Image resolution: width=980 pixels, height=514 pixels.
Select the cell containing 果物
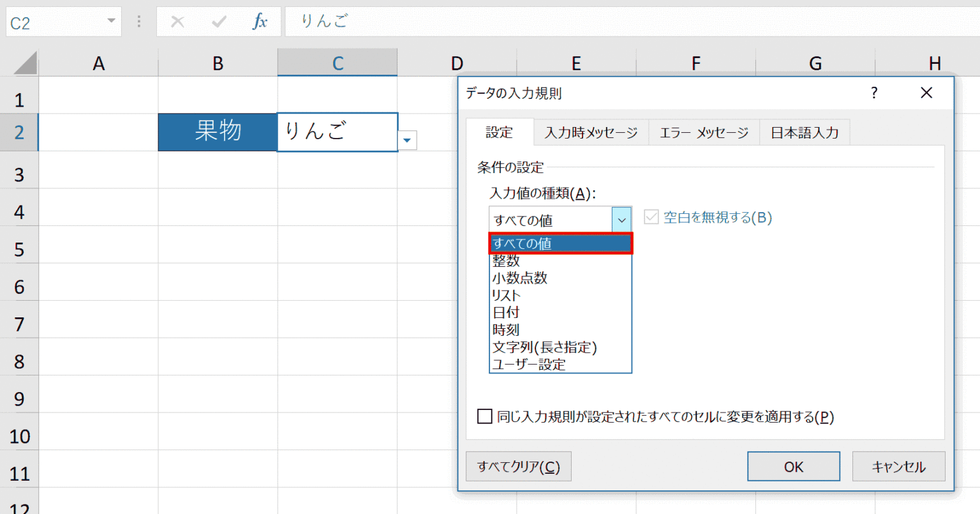tap(218, 132)
